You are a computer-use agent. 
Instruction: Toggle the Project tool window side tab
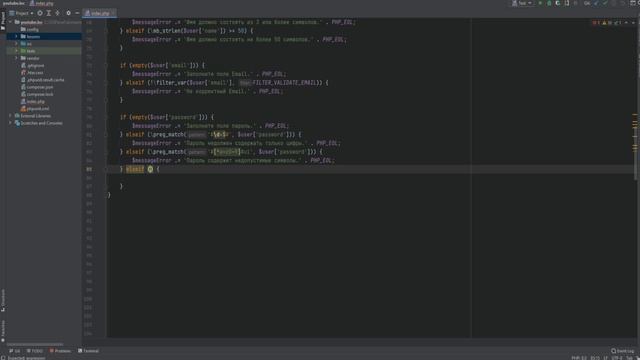point(3,21)
